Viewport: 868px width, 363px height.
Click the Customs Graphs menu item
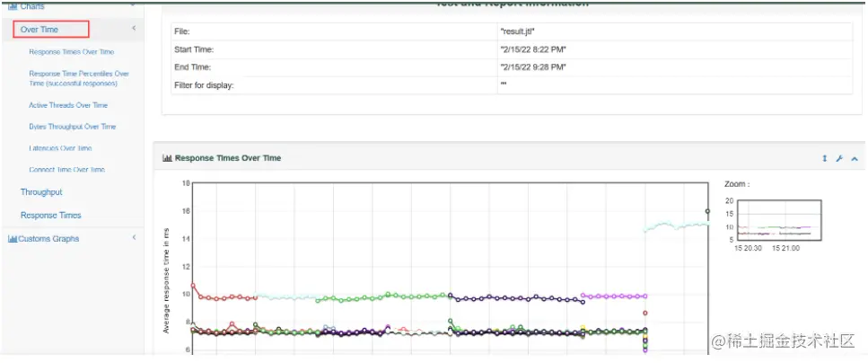[48, 239]
